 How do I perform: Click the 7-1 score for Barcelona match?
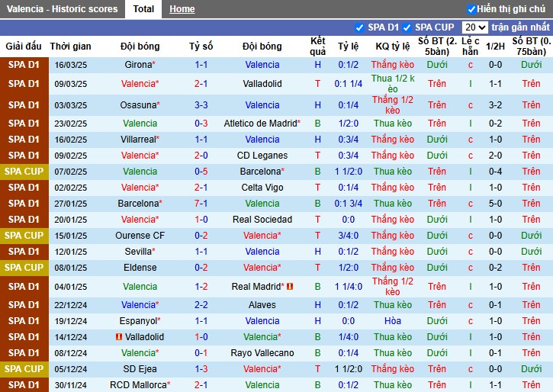click(201, 204)
